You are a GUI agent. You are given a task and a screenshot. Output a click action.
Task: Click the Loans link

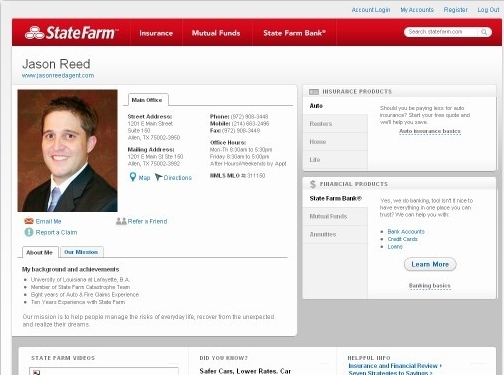(395, 247)
